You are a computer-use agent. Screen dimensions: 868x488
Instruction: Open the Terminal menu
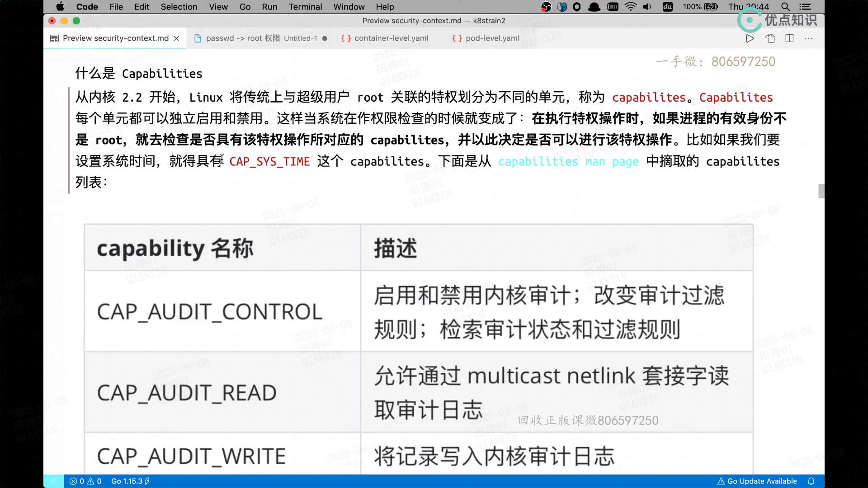coord(305,7)
